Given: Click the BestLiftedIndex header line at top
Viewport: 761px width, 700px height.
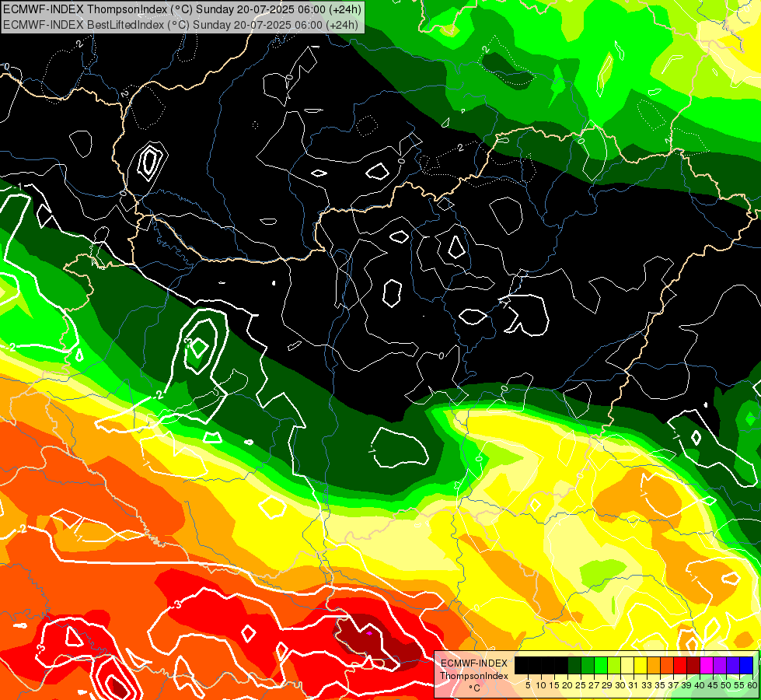Looking at the screenshot, I should pos(180,25).
